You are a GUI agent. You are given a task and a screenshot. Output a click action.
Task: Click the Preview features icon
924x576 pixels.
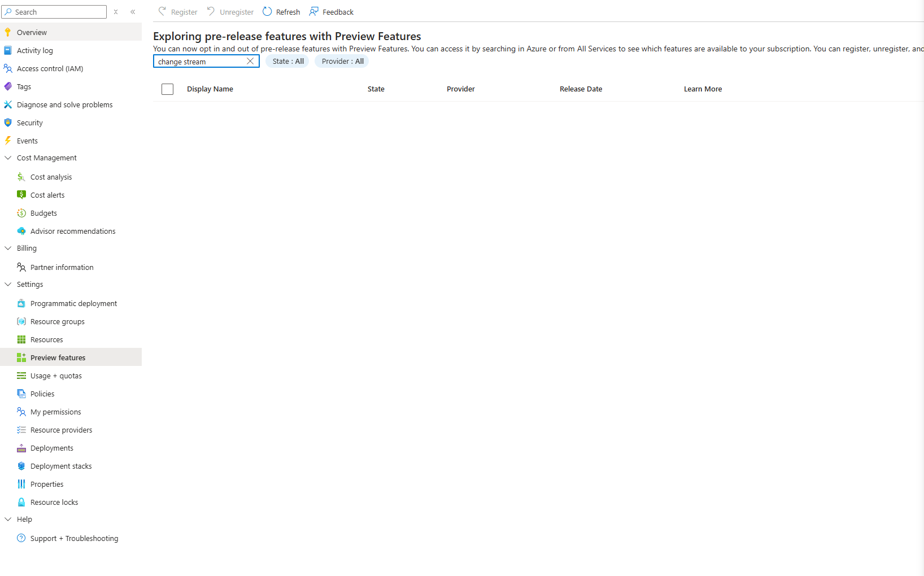click(x=21, y=357)
